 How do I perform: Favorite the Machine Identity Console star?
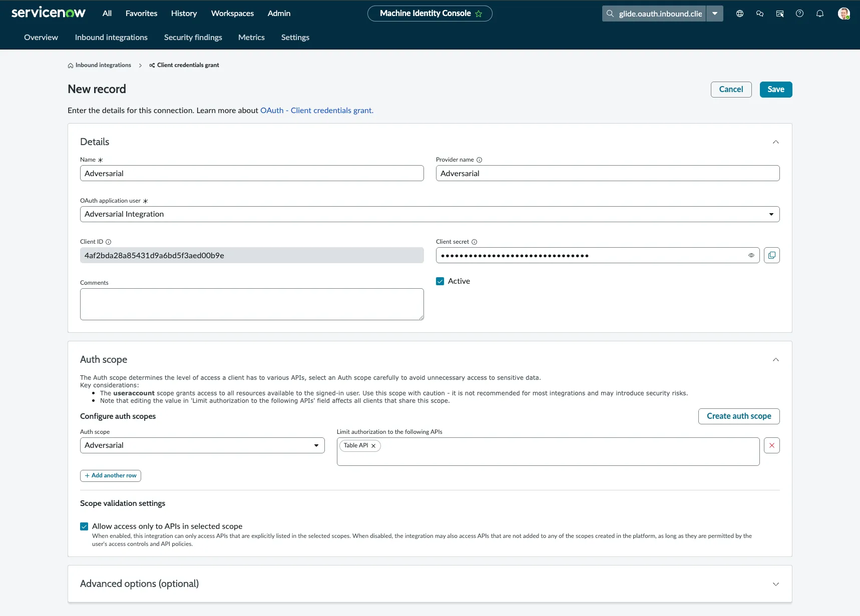479,14
